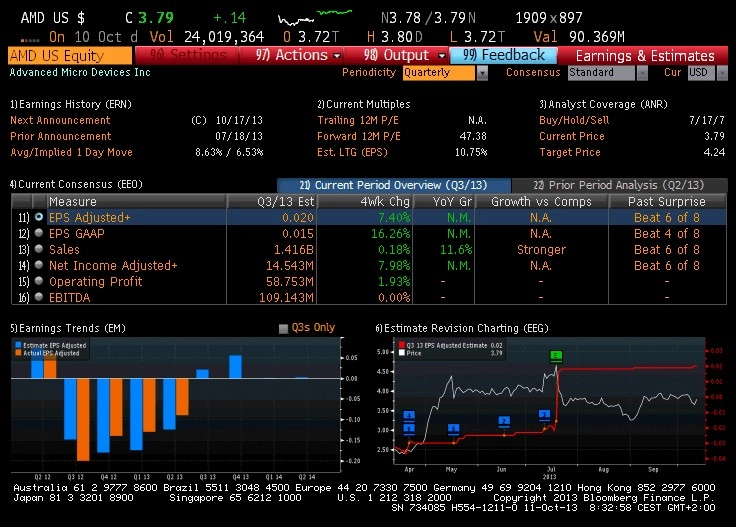Switch to Prior Period Analysis (Q2/13) tab

point(619,185)
